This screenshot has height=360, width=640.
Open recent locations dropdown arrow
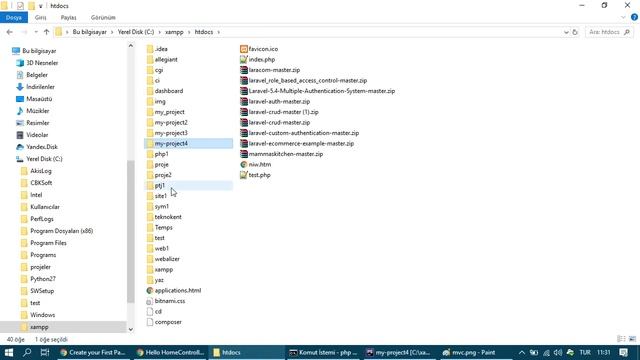tap(36, 32)
